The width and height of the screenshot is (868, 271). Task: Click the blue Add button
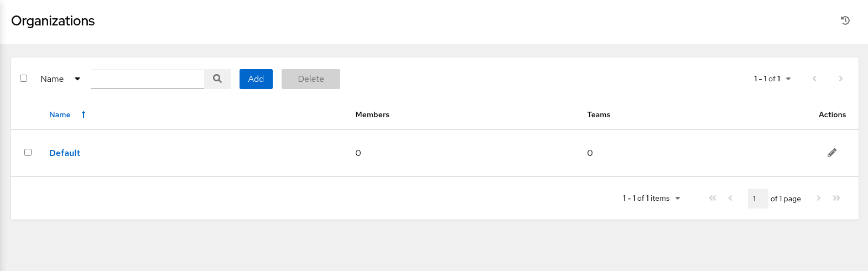(256, 79)
